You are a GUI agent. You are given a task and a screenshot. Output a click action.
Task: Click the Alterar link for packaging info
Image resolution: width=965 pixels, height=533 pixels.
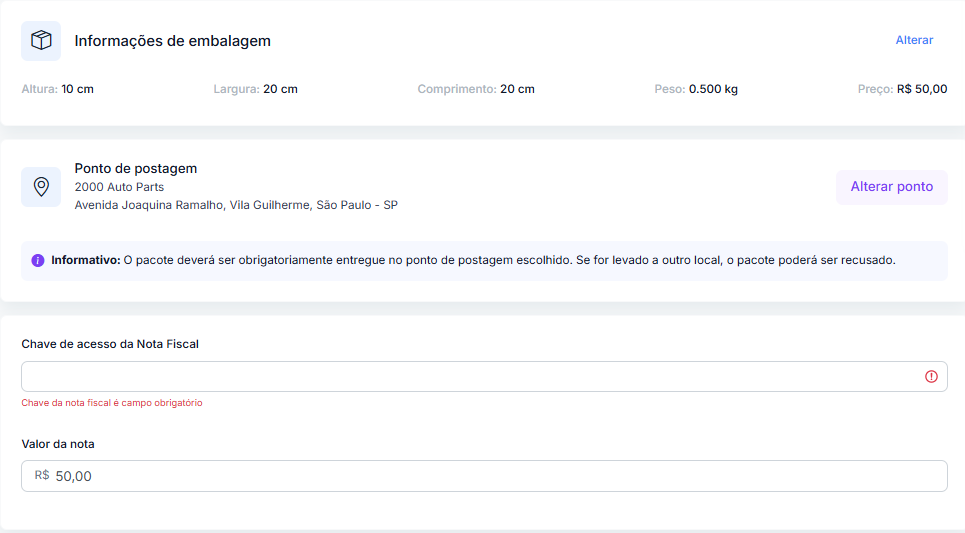(x=913, y=40)
